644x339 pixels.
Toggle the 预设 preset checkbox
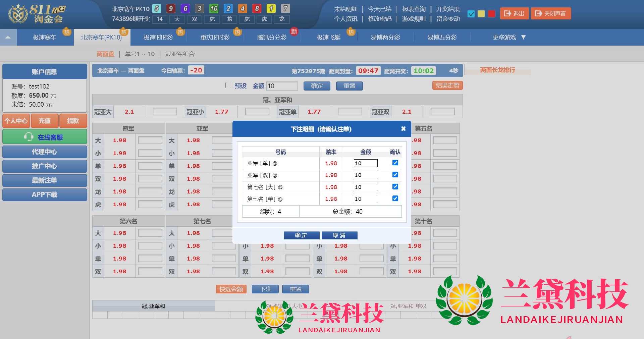pos(228,86)
